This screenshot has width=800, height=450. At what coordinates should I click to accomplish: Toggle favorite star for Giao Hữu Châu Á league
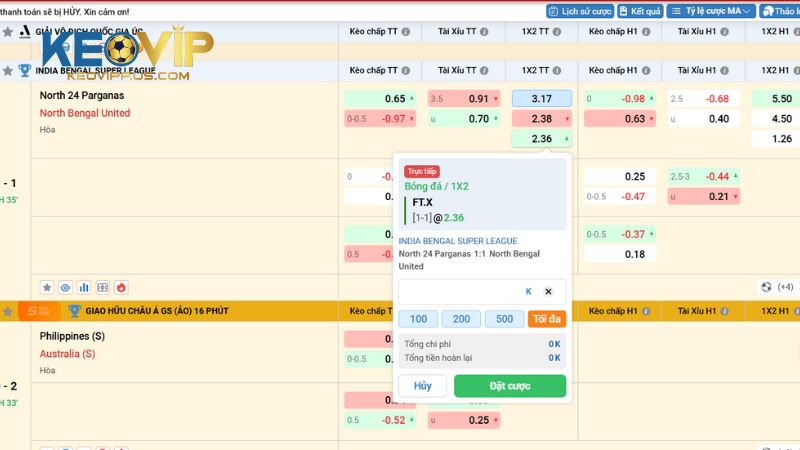click(x=8, y=311)
